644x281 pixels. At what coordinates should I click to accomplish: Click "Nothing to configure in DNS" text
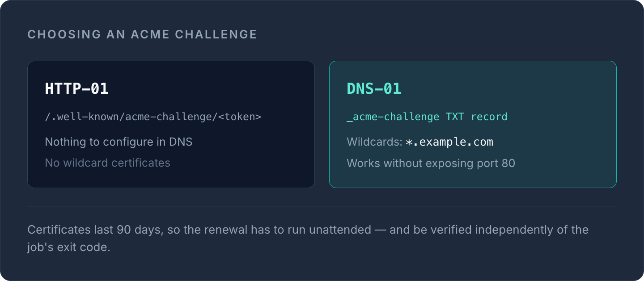[119, 142]
